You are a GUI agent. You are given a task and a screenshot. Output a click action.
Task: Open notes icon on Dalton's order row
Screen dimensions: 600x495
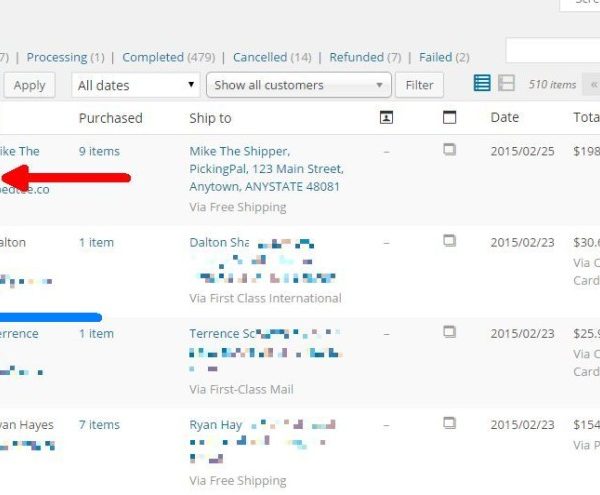tap(449, 241)
